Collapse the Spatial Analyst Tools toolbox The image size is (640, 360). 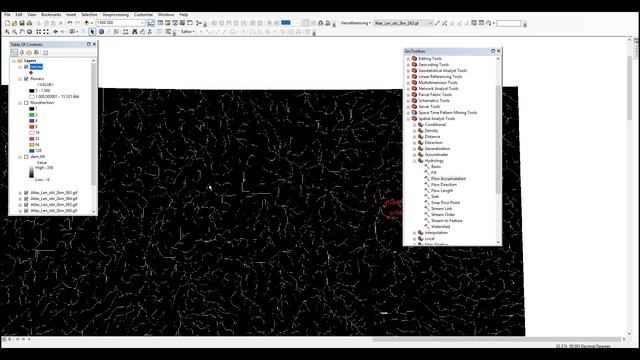click(408, 119)
